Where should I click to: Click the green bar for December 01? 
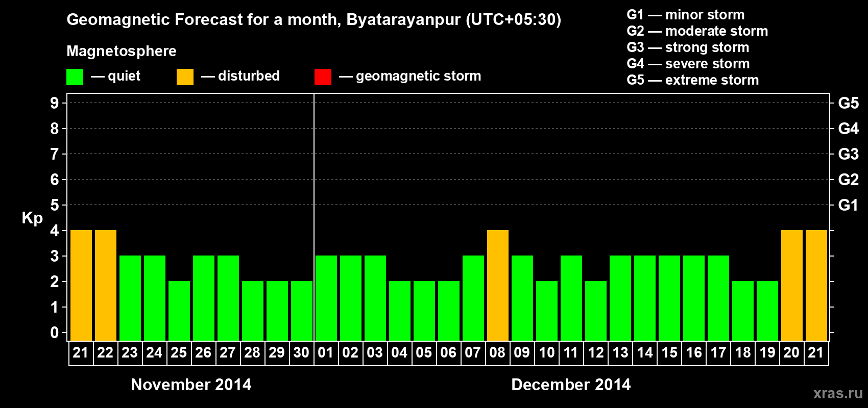click(x=326, y=298)
